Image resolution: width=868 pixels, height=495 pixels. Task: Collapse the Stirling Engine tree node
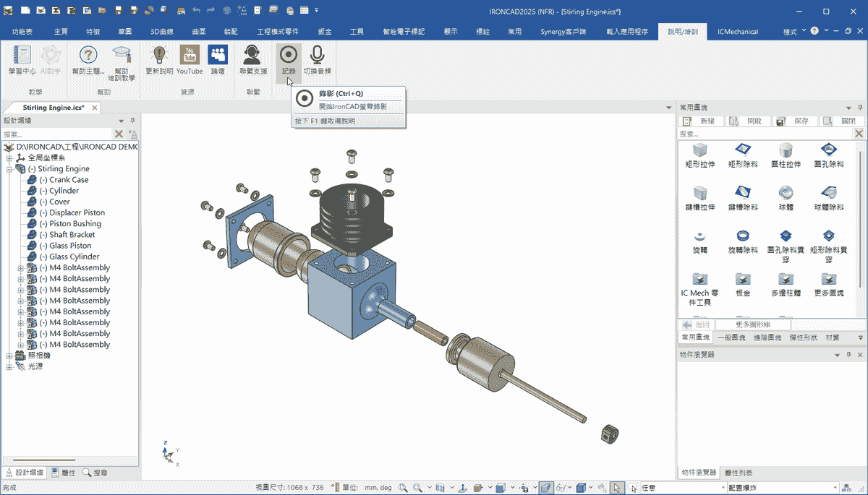[x=9, y=168]
